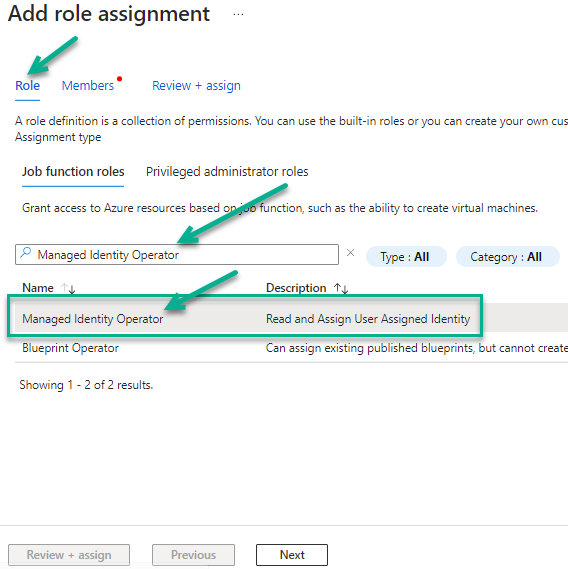The image size is (568, 569).
Task: Click the Assignment type label
Action: [58, 137]
